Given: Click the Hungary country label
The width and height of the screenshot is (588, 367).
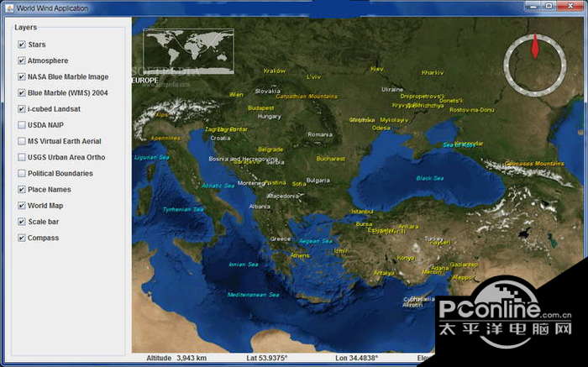Looking at the screenshot, I should point(270,117).
